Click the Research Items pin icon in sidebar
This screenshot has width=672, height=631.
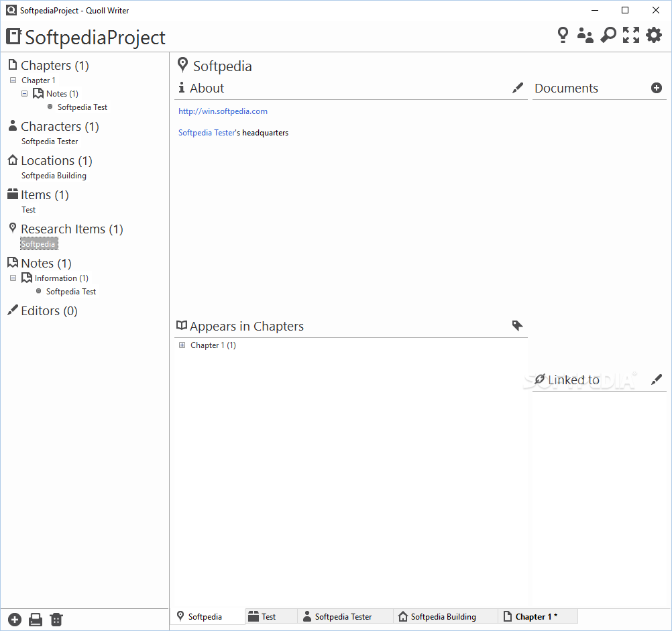tap(13, 228)
